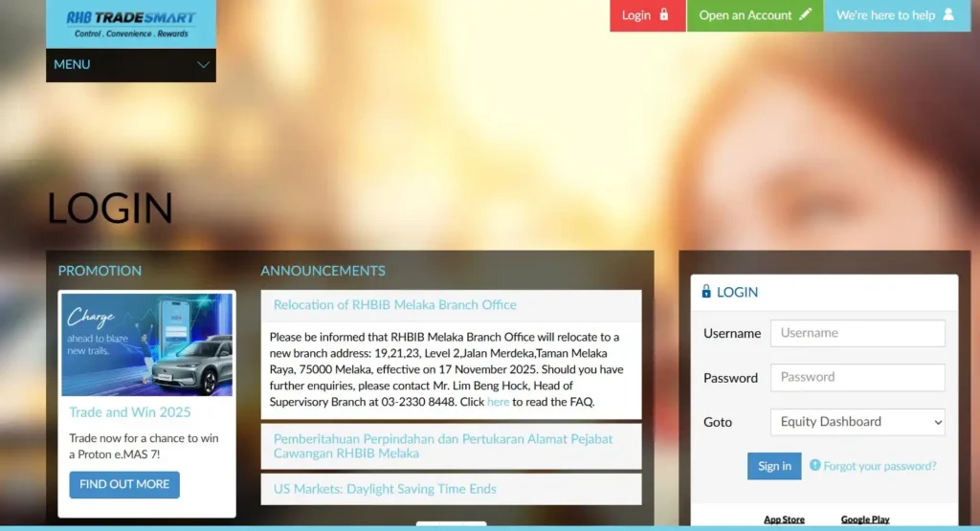
Task: Click FIND OUT MORE button
Action: [x=124, y=485]
